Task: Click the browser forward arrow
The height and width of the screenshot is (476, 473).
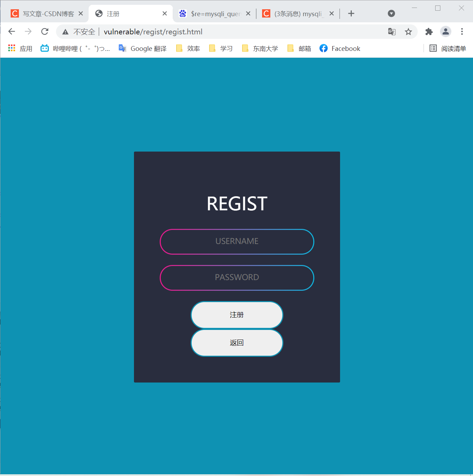Action: click(28, 32)
